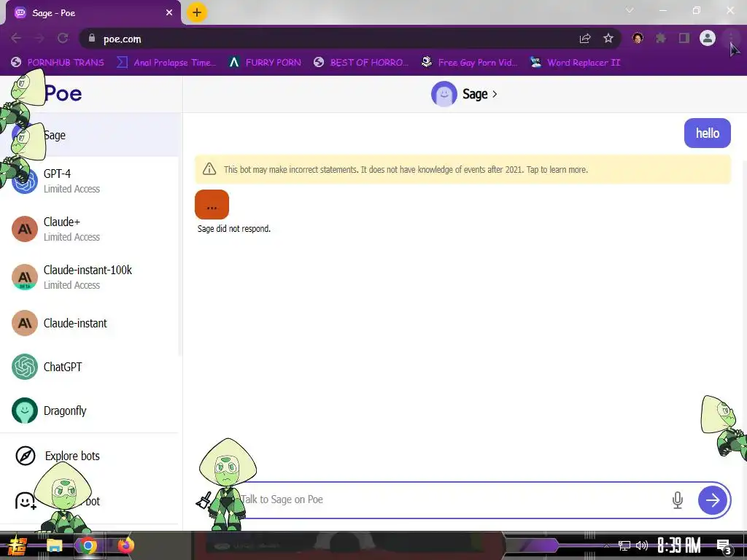Click the orange error message bubble
The width and height of the screenshot is (747, 560).
click(x=212, y=205)
